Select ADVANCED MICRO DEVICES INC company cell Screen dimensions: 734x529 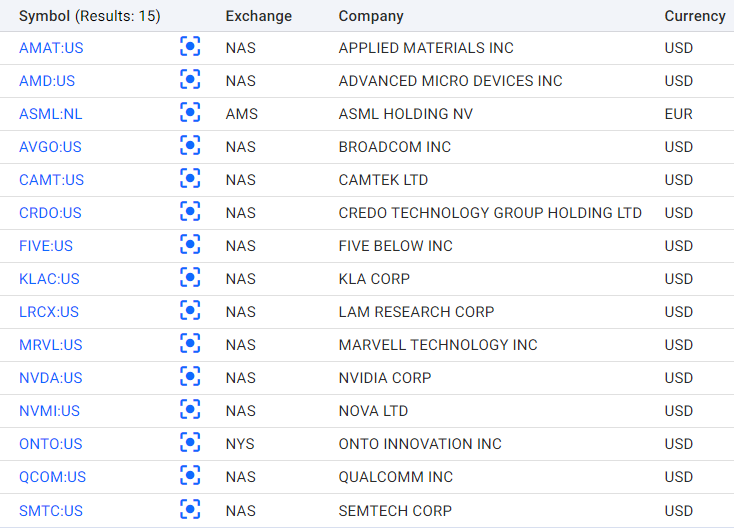tap(450, 81)
